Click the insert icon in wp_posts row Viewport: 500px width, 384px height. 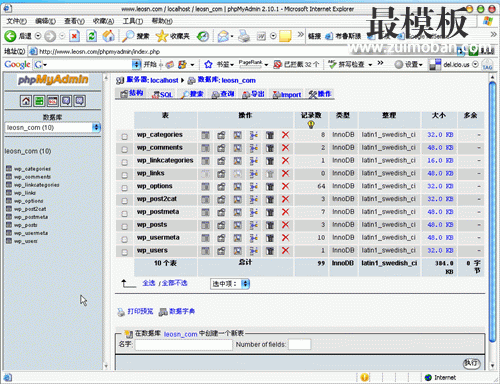254,225
